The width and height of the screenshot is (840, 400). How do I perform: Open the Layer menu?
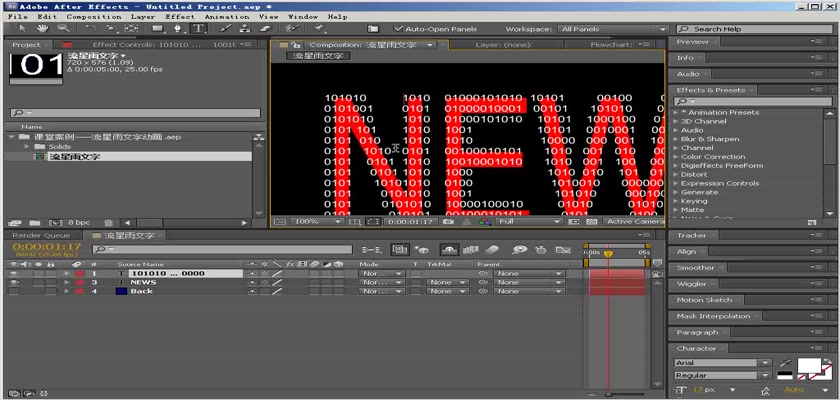[143, 17]
